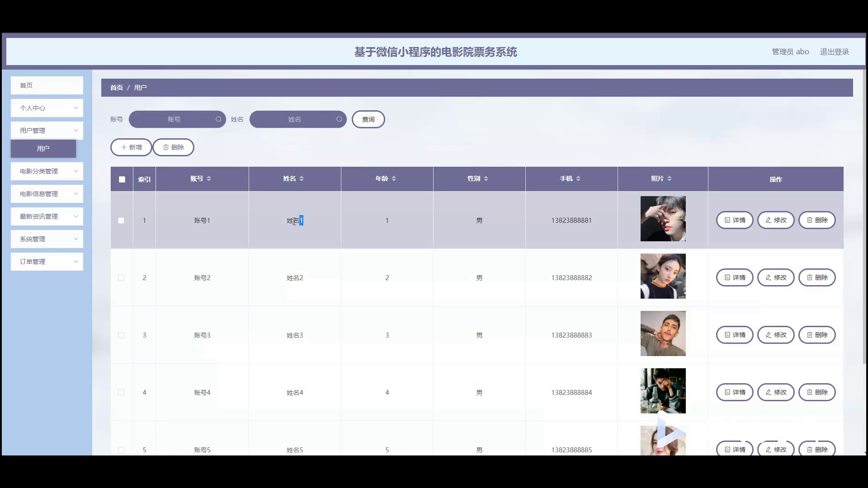Open 详情 for 账号4
The width and height of the screenshot is (868, 488).
tap(735, 392)
